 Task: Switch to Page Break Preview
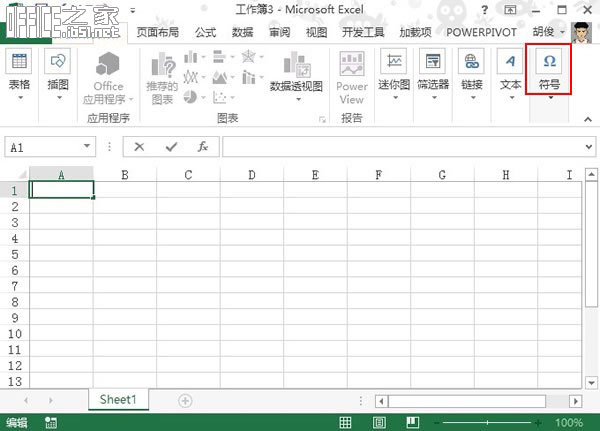412,423
